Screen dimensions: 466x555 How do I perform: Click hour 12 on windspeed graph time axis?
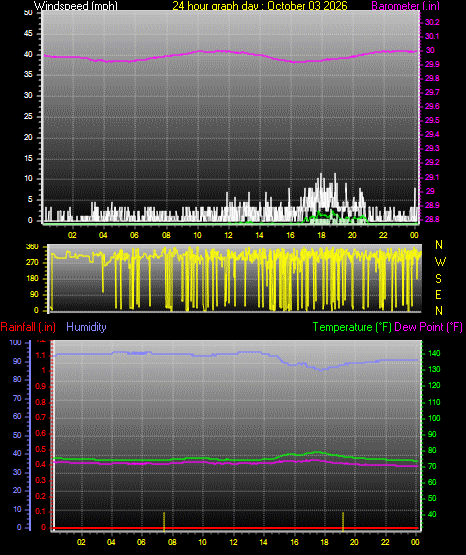click(228, 235)
